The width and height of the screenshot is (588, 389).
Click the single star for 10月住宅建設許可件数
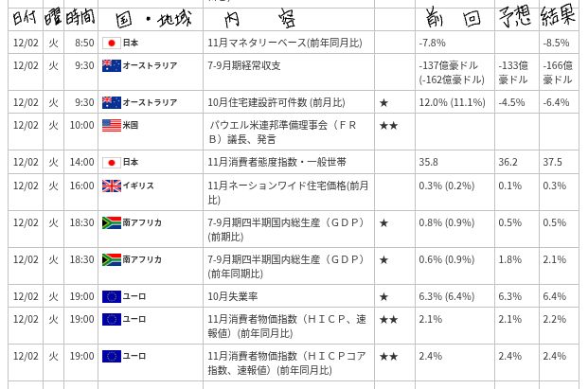pos(383,102)
